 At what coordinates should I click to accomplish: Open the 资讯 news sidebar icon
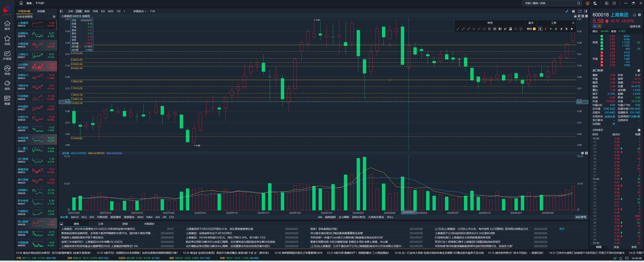tap(7, 85)
